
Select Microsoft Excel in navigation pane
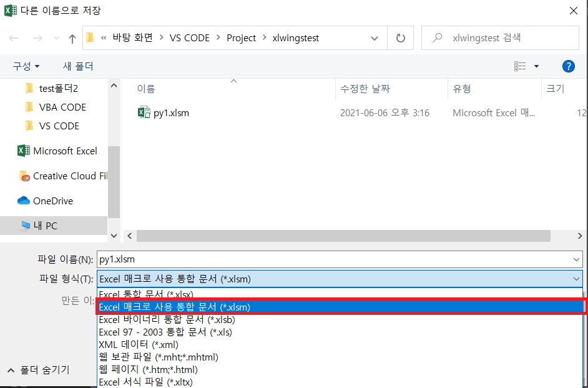tap(57, 151)
